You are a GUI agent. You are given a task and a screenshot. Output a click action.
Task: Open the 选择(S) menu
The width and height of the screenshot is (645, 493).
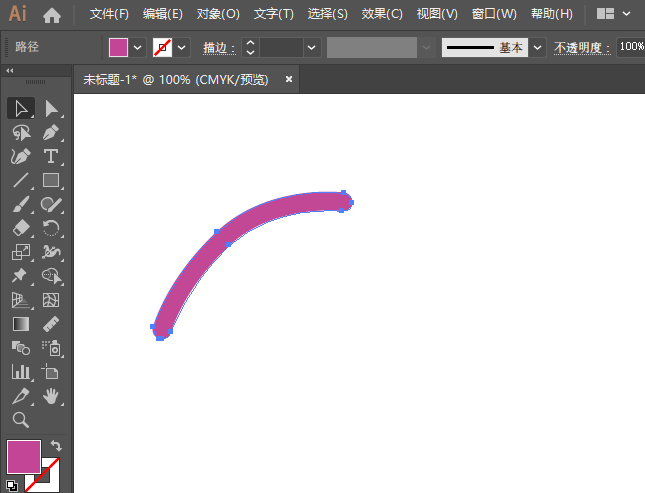tap(327, 14)
